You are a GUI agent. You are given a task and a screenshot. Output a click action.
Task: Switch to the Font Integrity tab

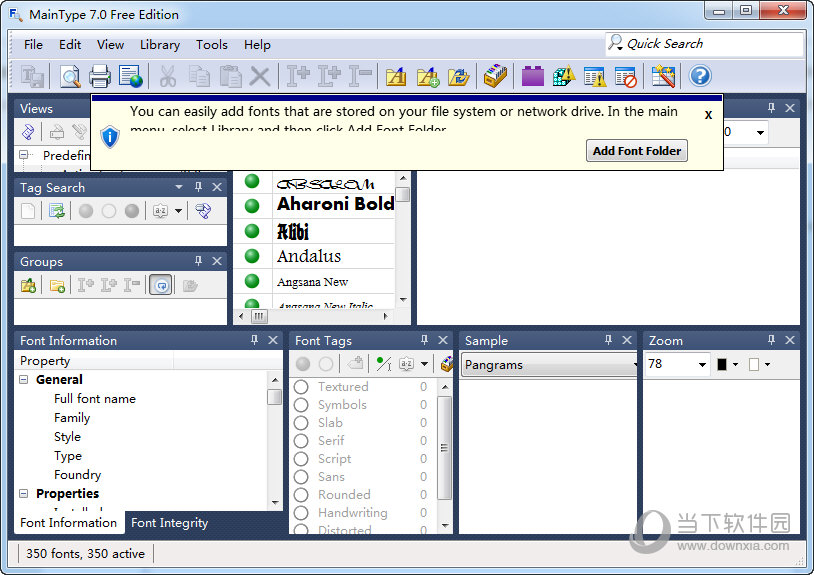(x=169, y=523)
